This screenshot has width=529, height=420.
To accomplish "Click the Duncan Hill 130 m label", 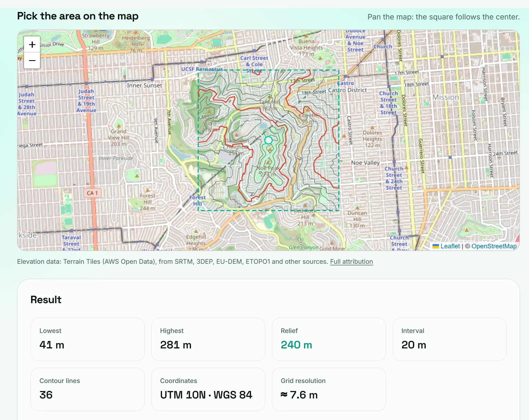I will pos(357,219).
